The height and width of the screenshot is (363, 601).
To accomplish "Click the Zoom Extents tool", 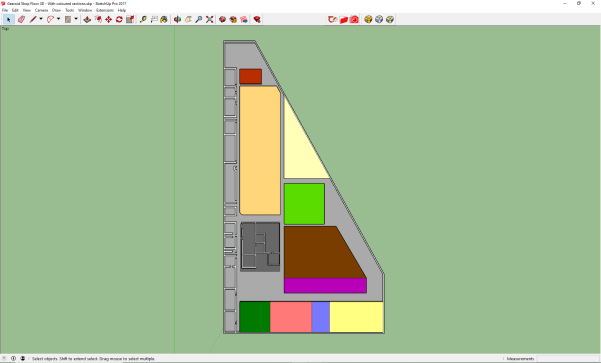I will (210, 20).
